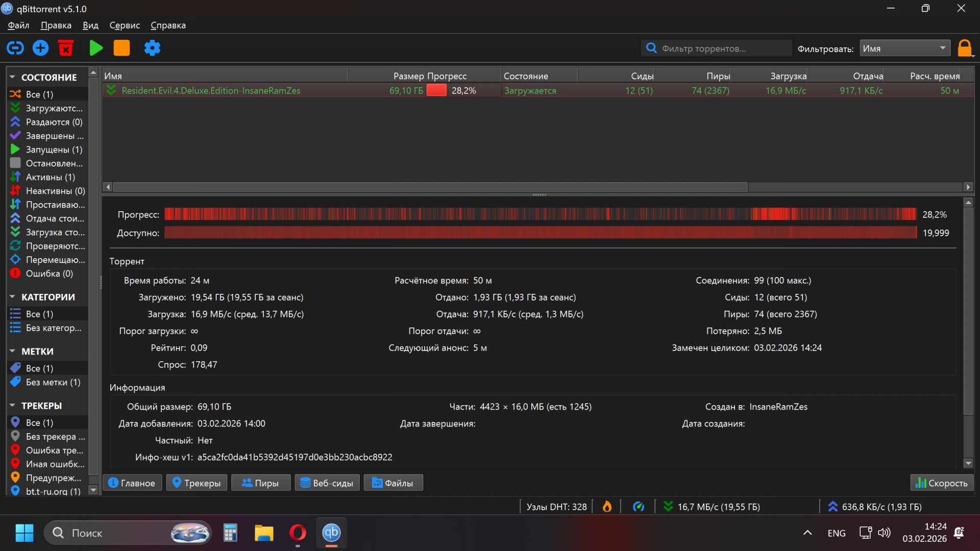Viewport: 980px width, 551px height.
Task: Click the add torrent link toolbar icon
Action: [15, 48]
